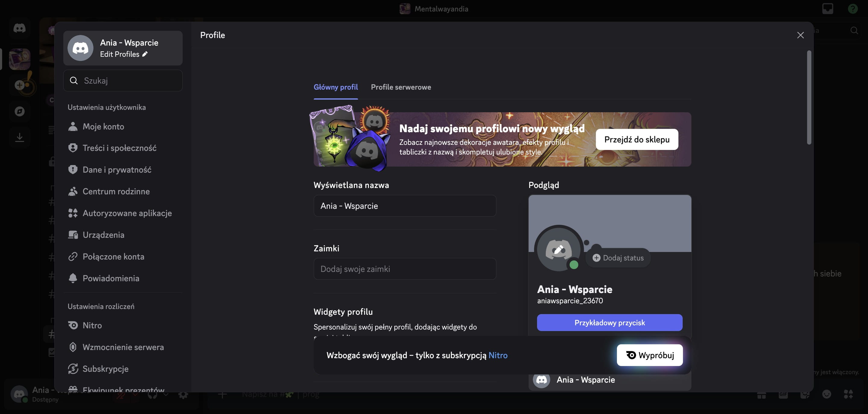Open user settings gear in background
The width and height of the screenshot is (868, 414).
pos(183,394)
